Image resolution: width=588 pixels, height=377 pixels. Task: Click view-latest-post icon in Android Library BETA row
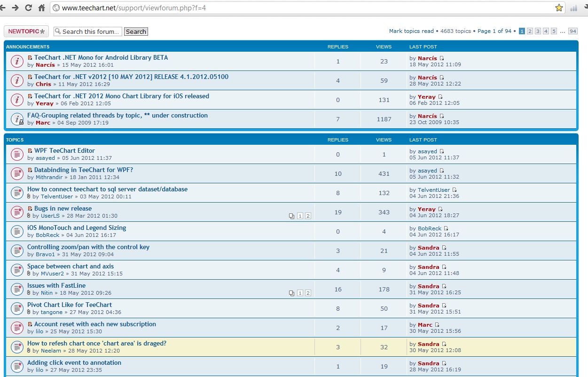[x=441, y=58]
